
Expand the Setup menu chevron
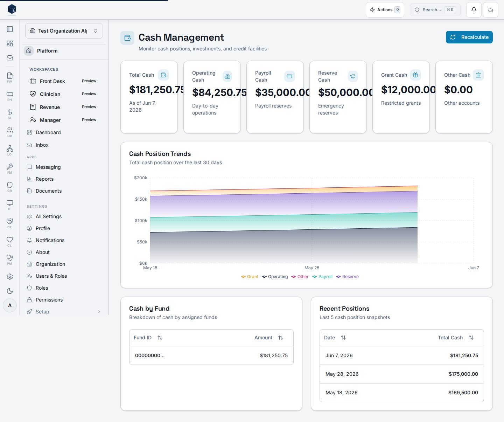tap(99, 312)
